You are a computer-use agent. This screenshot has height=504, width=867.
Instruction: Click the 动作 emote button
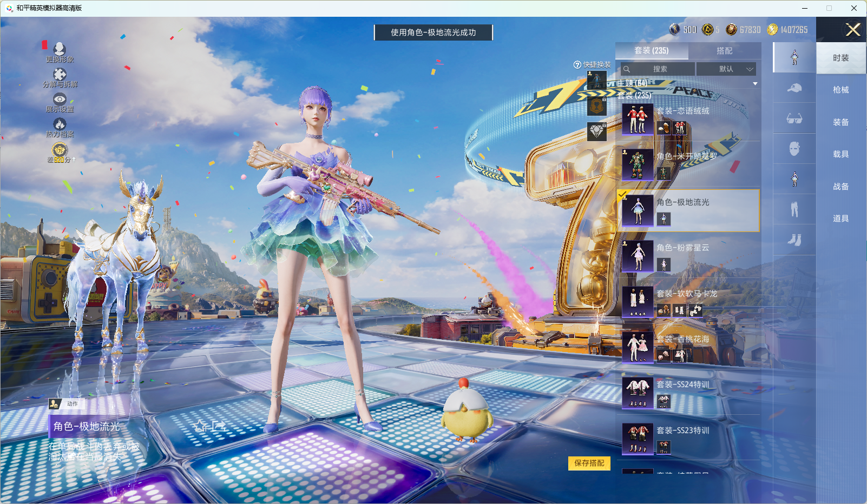click(67, 404)
